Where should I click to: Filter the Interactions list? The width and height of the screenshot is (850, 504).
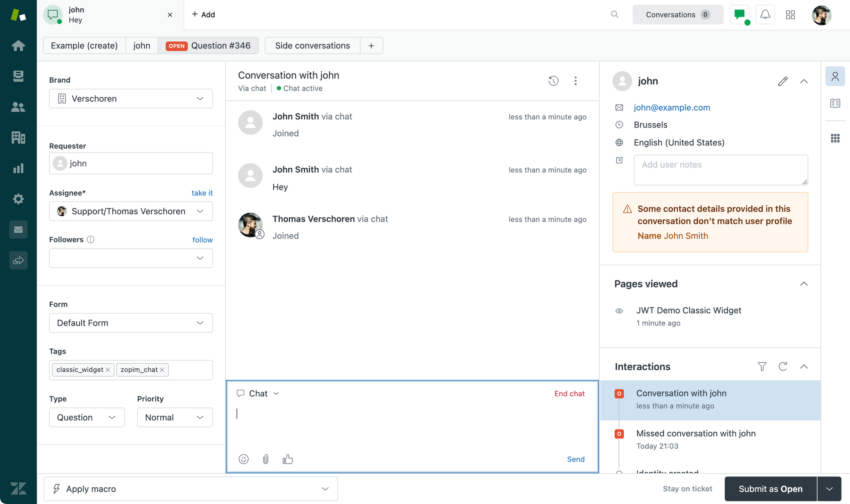(x=762, y=366)
